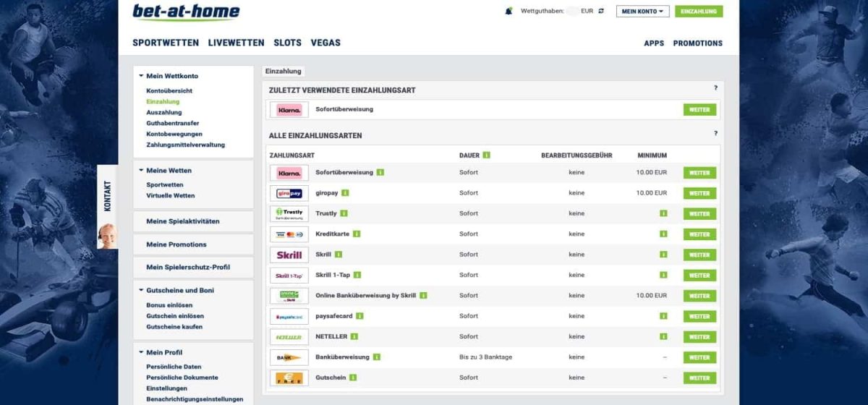
Task: Show info icon next to Online Banküberweisung by Skrill
Action: pyautogui.click(x=423, y=295)
